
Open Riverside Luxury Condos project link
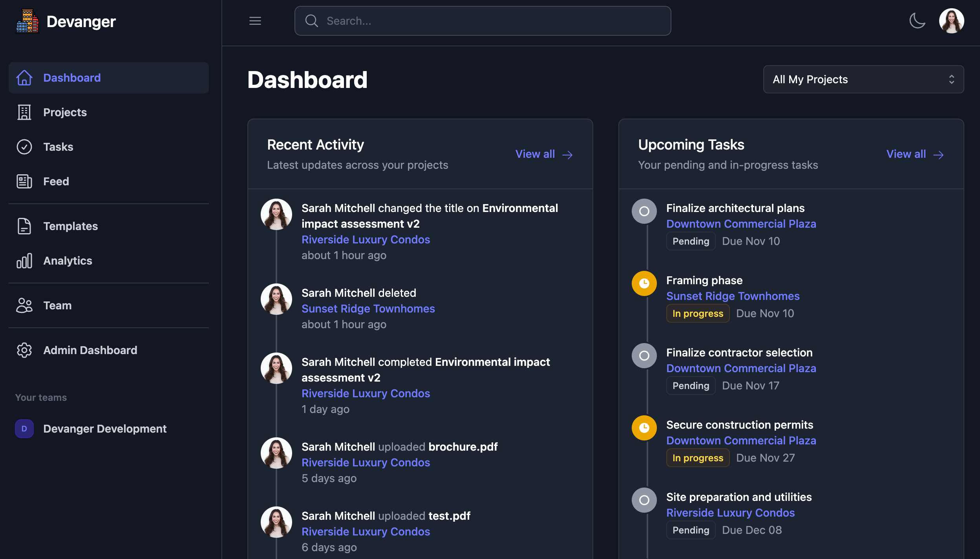[366, 239]
